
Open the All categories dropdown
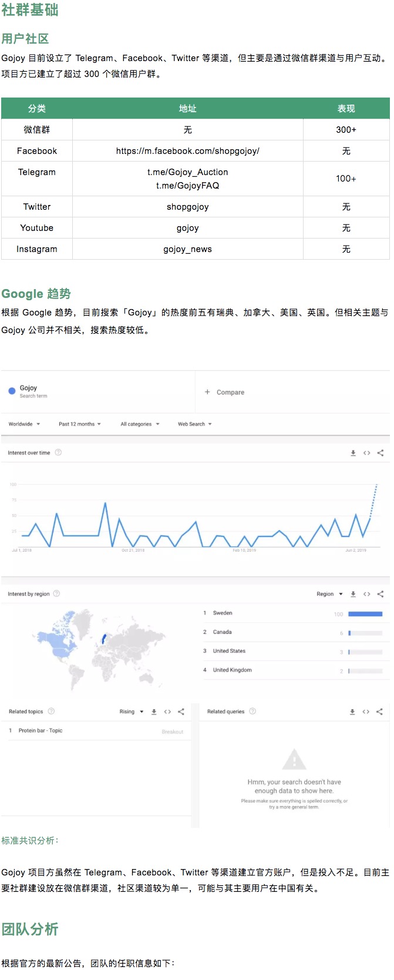(x=140, y=424)
